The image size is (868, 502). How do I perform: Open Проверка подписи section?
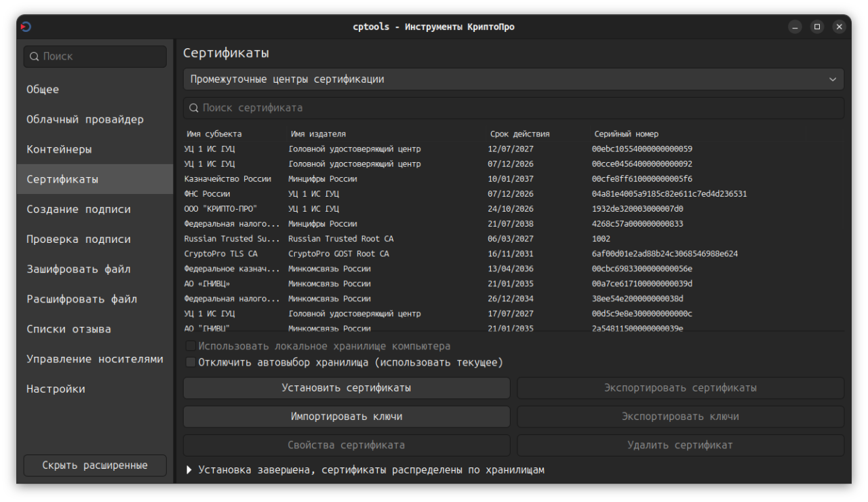coord(95,239)
